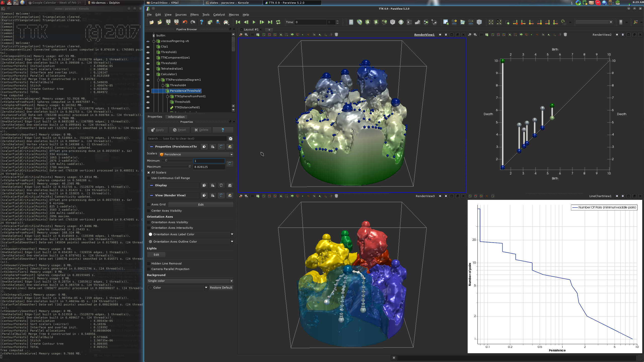Collapse the TTKPersistenceDiagram1 tree node

click(x=158, y=80)
